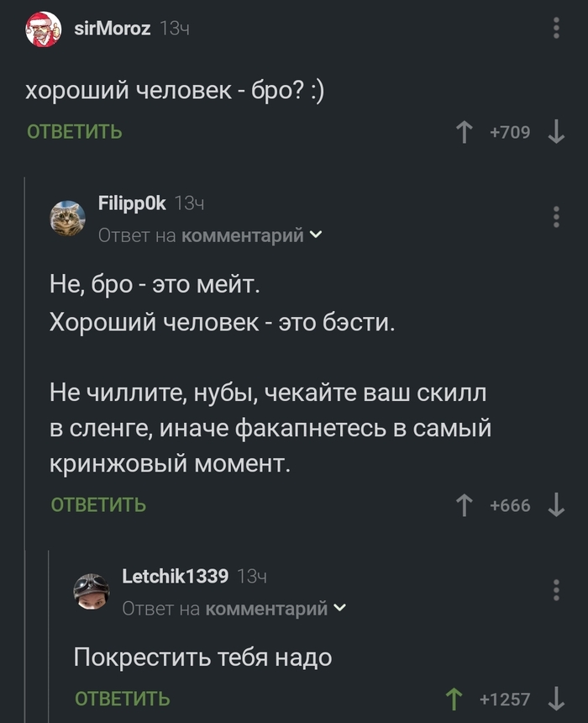Downvote sirMoroz's comment
Viewport: 588px width, 723px height.
pyautogui.click(x=555, y=132)
